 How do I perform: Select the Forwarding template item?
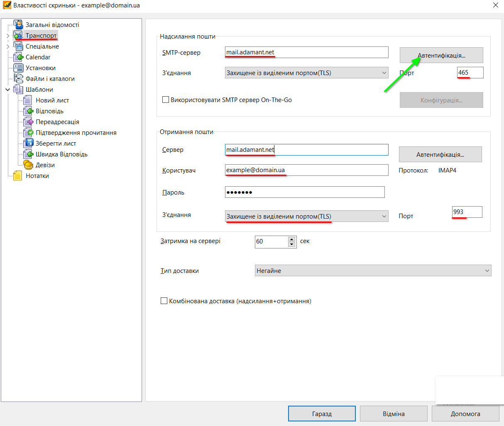point(57,122)
